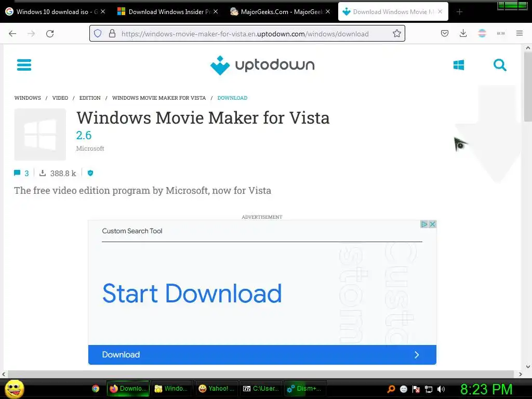Click scrollbar down arrow
Image resolution: width=532 pixels, height=399 pixels.
point(528,366)
